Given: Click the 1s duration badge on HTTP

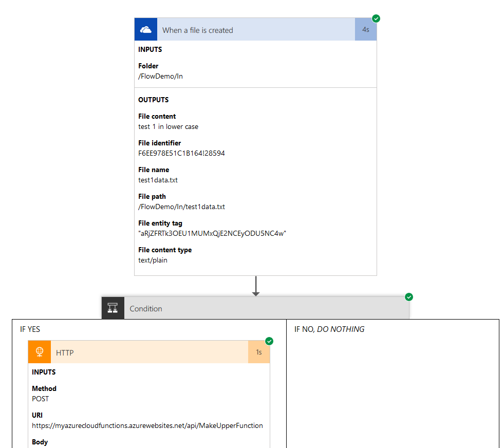Looking at the screenshot, I should [259, 352].
